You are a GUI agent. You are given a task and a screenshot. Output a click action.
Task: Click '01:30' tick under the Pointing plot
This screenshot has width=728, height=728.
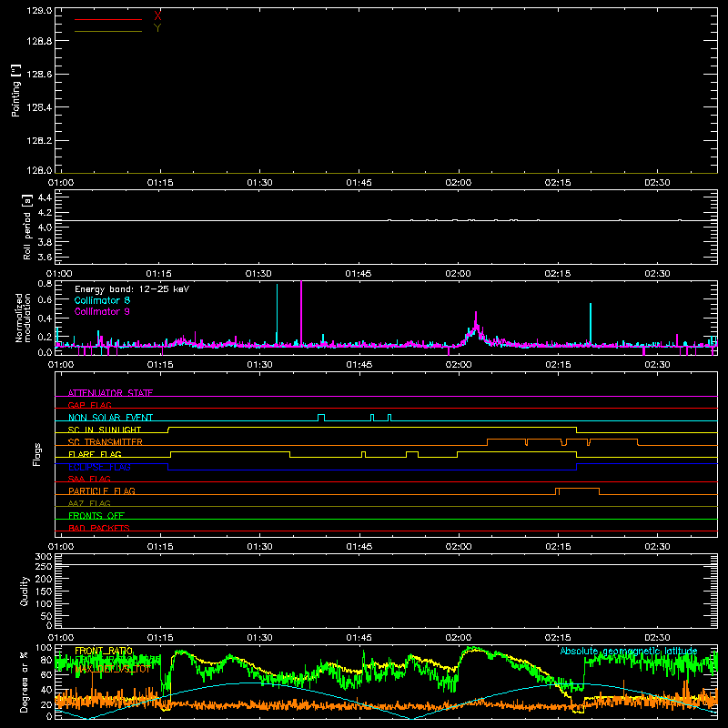(259, 183)
